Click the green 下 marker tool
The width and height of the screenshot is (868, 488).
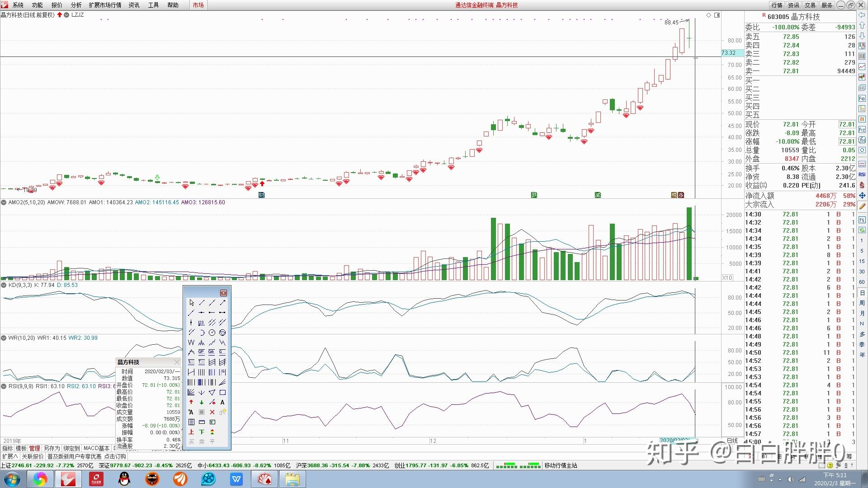pos(202,432)
